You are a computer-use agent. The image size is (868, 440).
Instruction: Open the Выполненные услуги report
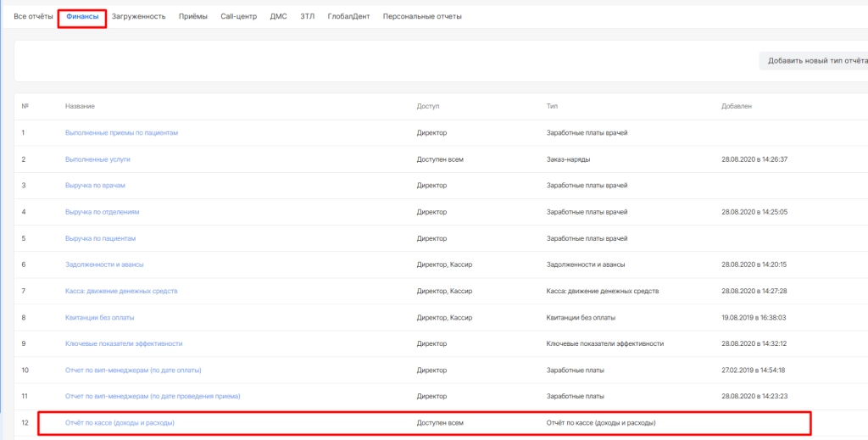click(x=97, y=159)
